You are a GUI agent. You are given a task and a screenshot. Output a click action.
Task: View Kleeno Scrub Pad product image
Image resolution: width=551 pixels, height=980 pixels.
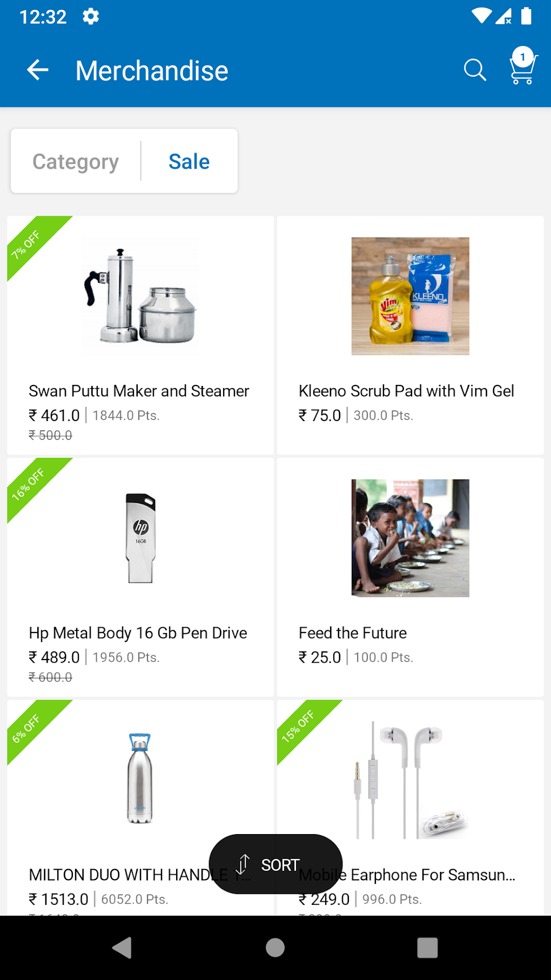411,296
